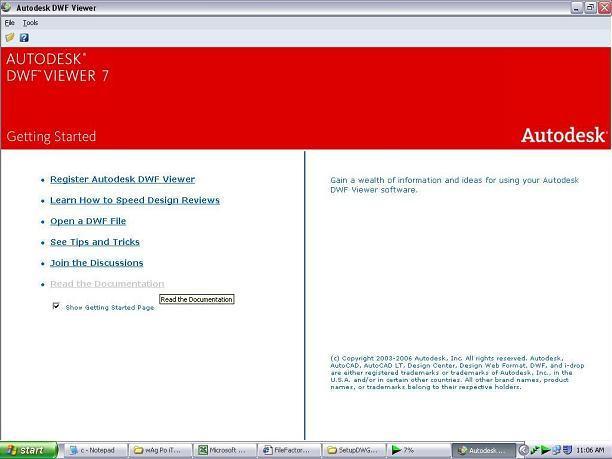Open the File menu

(9, 23)
